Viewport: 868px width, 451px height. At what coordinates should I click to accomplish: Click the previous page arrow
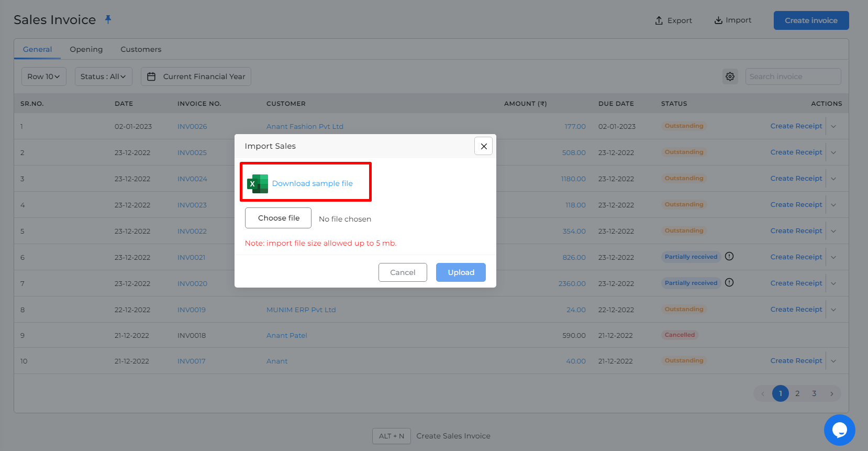[763, 393]
